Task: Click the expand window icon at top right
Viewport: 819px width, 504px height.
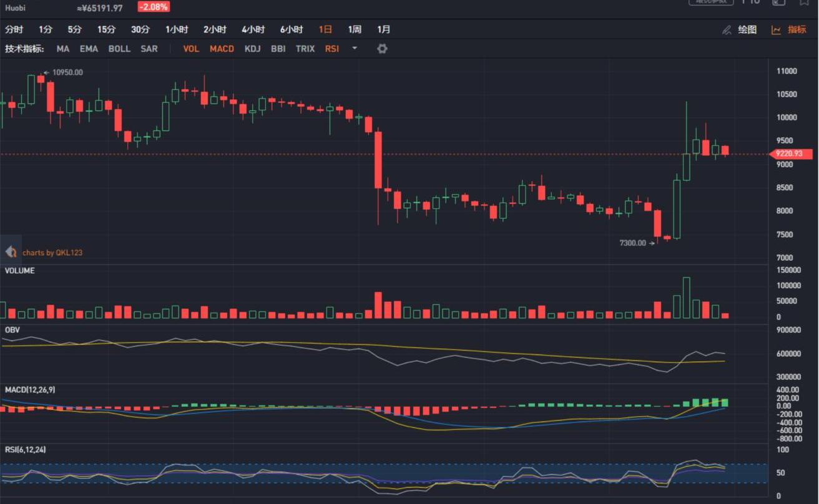Action: tap(778, 2)
